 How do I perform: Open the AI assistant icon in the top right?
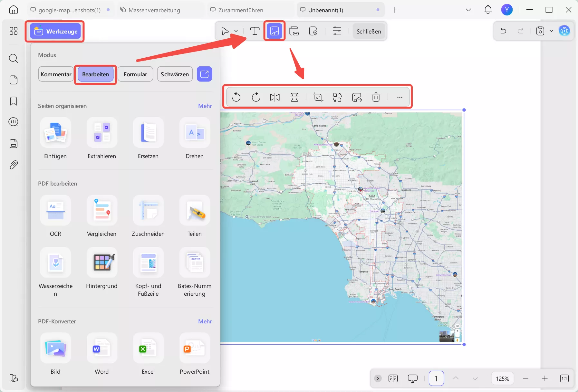(x=564, y=31)
